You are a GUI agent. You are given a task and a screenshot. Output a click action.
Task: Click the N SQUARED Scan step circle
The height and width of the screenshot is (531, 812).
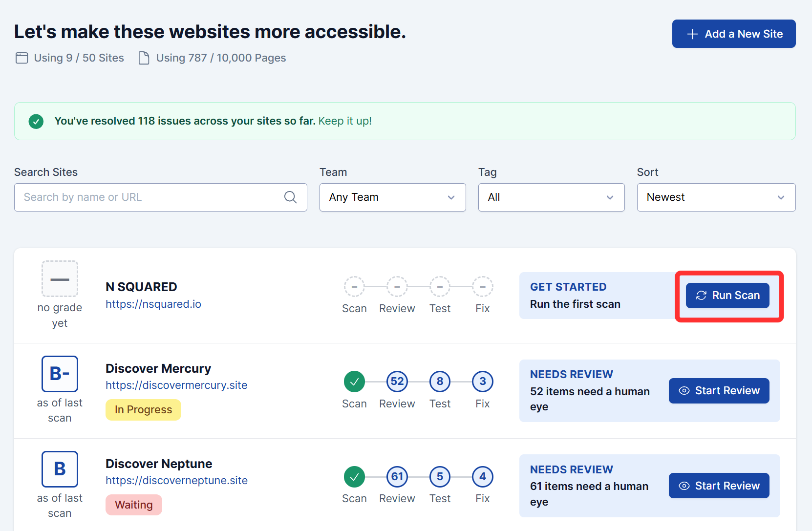pyautogui.click(x=354, y=287)
